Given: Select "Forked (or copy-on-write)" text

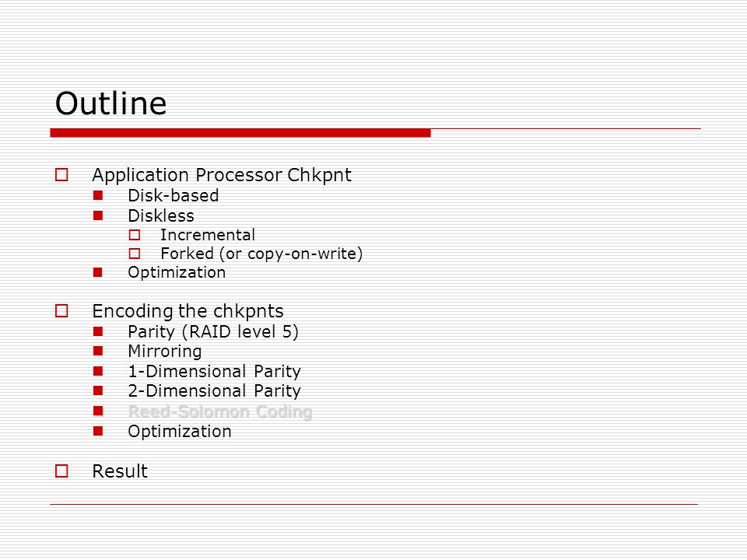Looking at the screenshot, I should point(261,254).
